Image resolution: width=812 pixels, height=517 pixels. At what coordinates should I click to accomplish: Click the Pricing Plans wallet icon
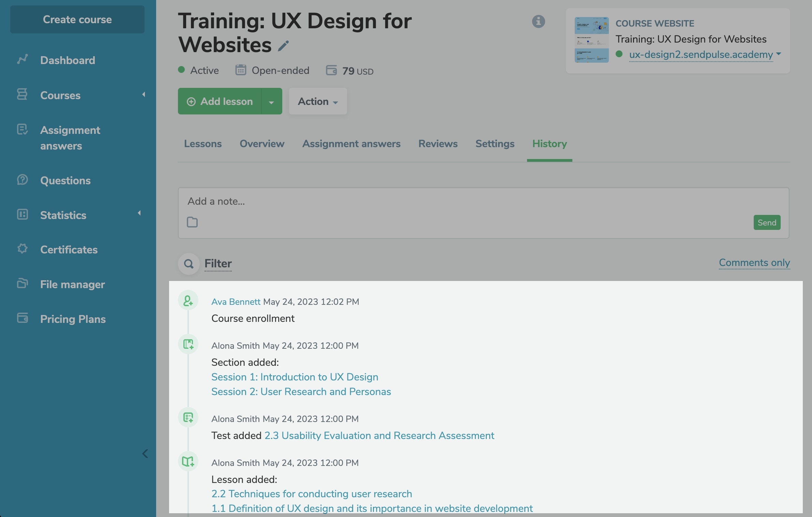coord(22,318)
